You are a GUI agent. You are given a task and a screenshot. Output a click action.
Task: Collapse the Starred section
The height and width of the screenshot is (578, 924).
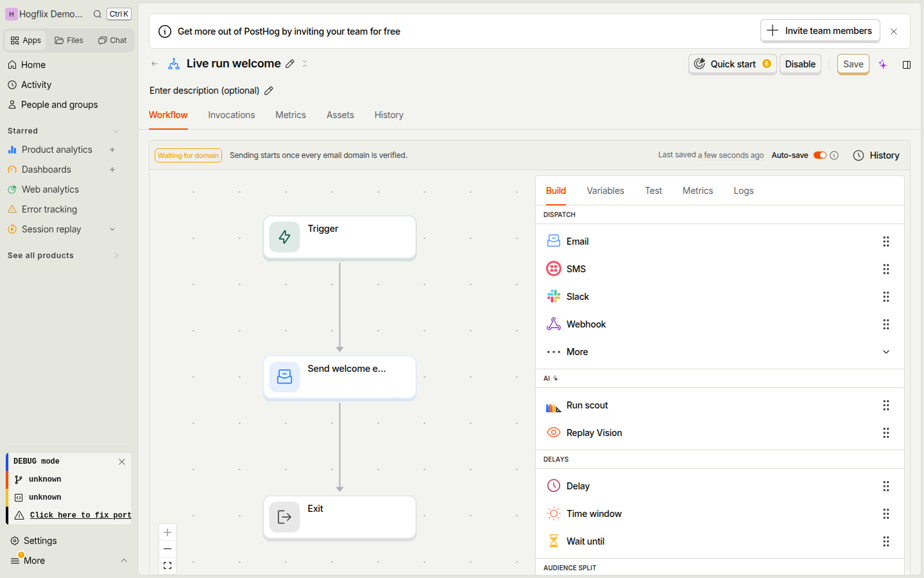[x=116, y=131]
